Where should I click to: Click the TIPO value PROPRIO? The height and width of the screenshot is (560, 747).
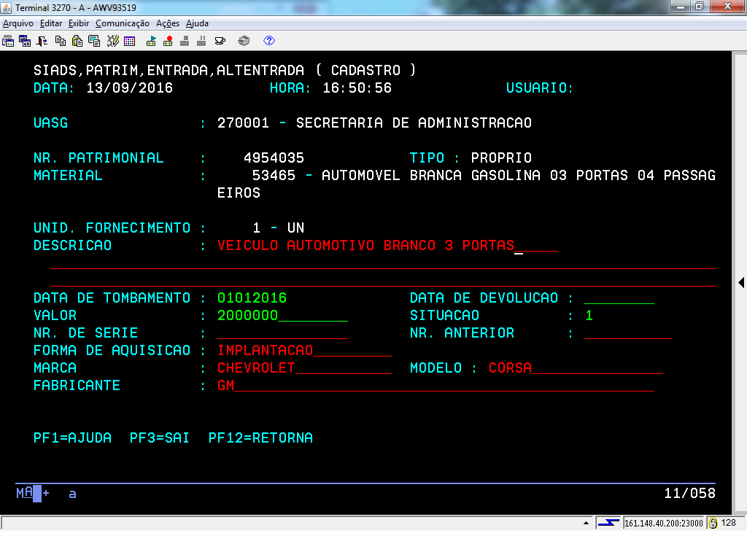click(501, 158)
